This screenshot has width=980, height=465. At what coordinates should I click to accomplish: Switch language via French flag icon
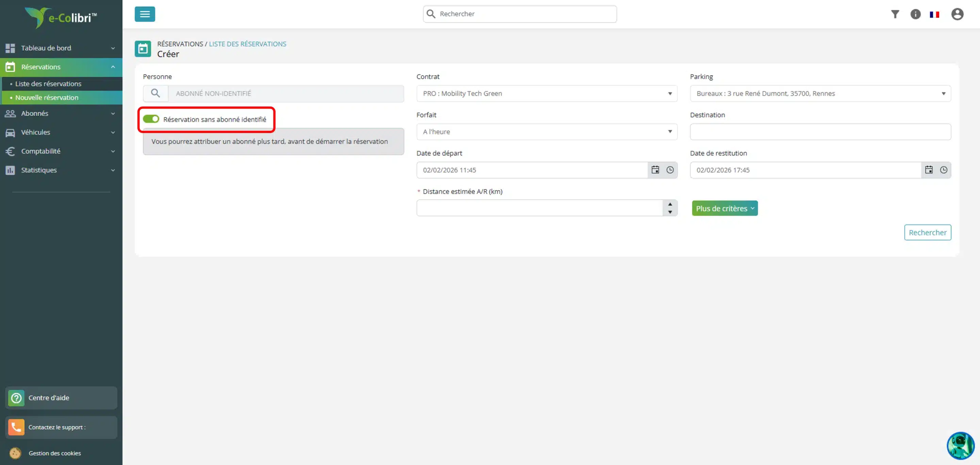click(934, 14)
